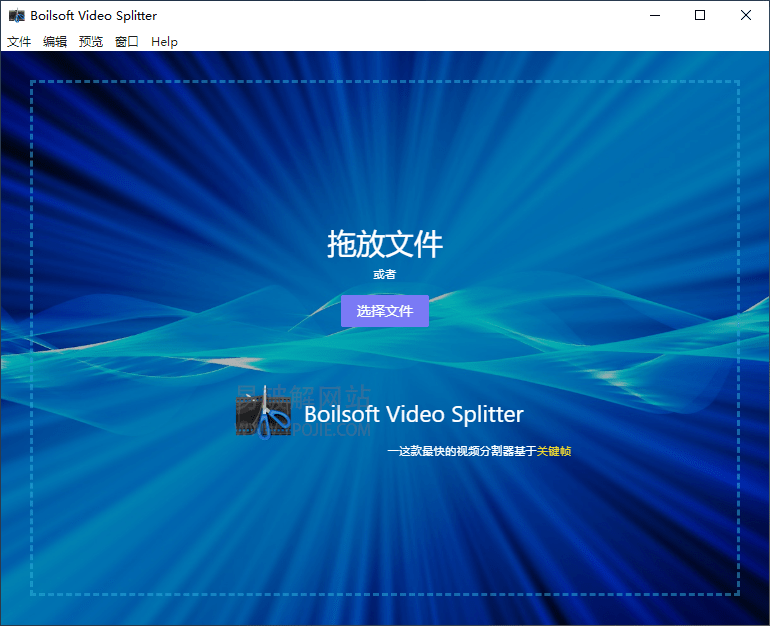
Task: Click the gray watermark text behind the logo
Action: pyautogui.click(x=330, y=395)
